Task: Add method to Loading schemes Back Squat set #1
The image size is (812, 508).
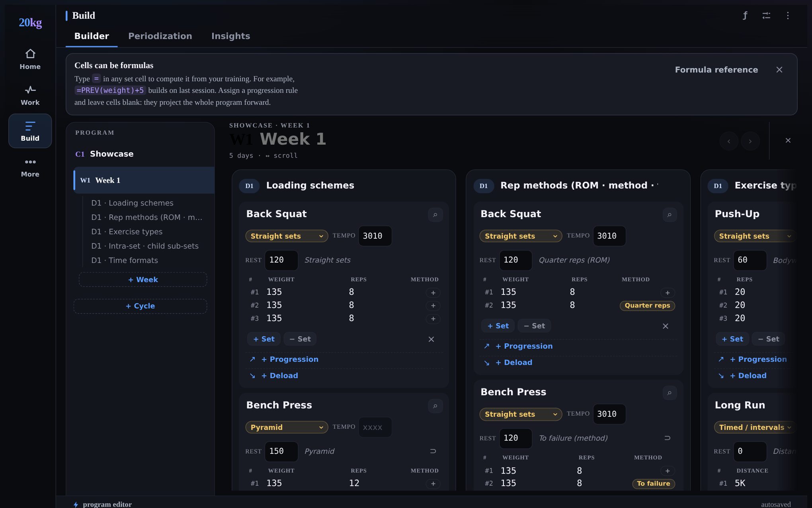Action: tap(433, 293)
